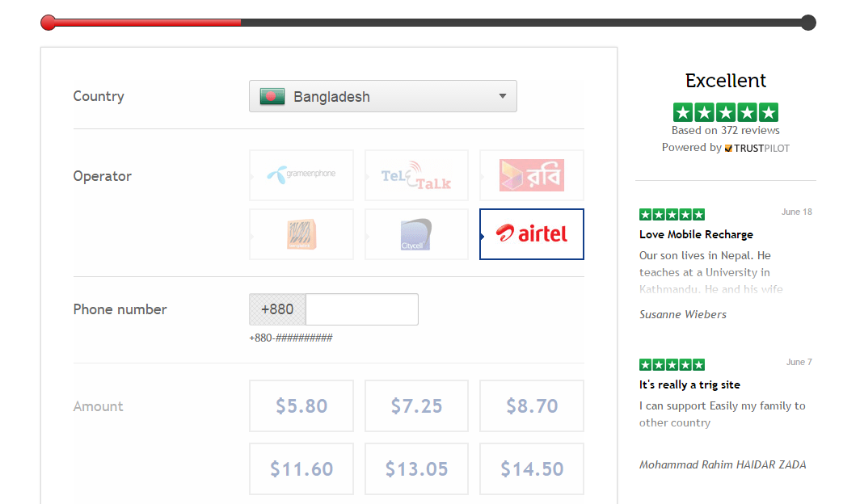The image size is (860, 504).
Task: Open the "It's really a trig site" review
Action: [689, 384]
